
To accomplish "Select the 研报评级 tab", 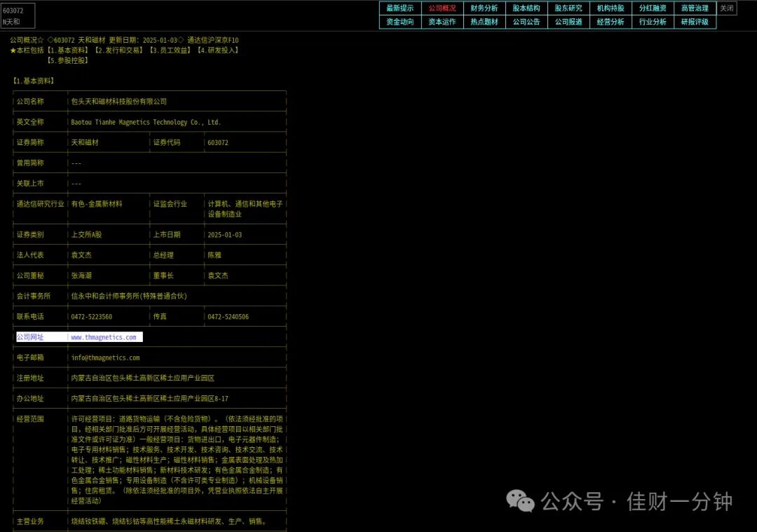I will point(695,22).
